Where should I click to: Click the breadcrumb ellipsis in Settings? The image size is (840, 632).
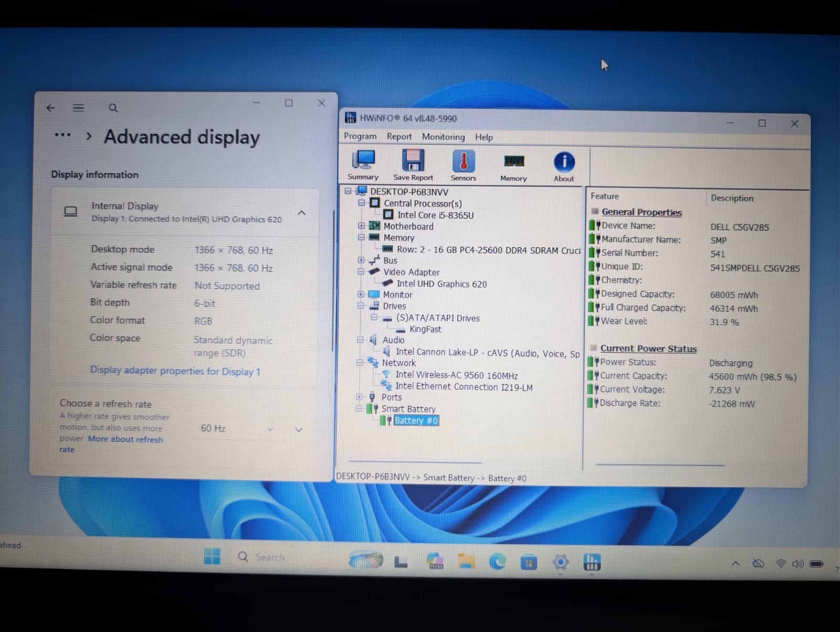tap(62, 135)
